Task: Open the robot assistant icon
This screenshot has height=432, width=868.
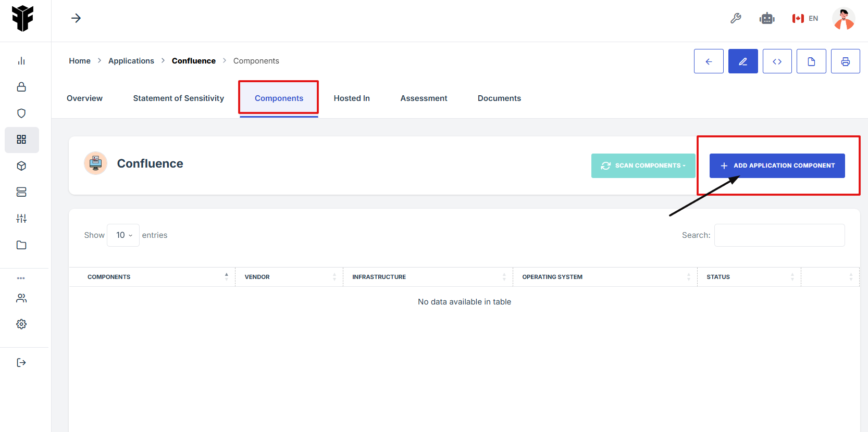Action: click(x=767, y=19)
